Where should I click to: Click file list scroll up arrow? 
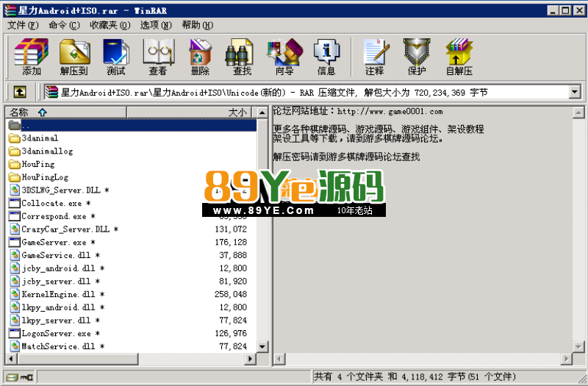262,112
